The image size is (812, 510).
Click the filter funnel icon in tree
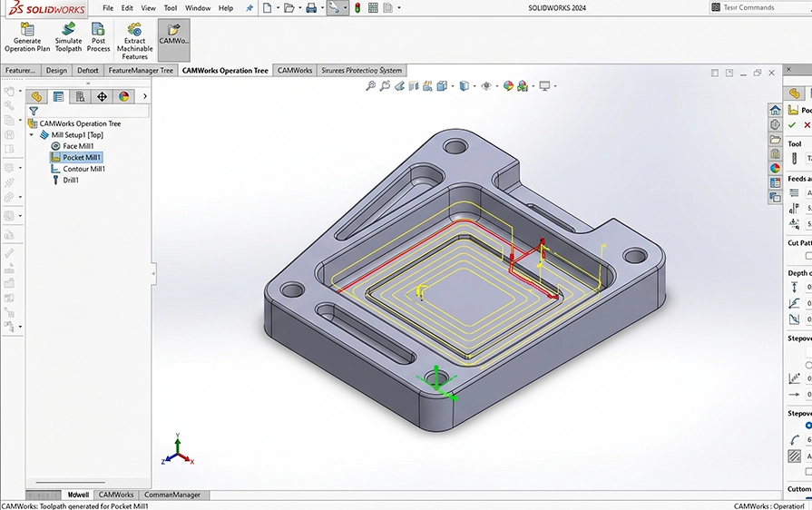[x=34, y=111]
